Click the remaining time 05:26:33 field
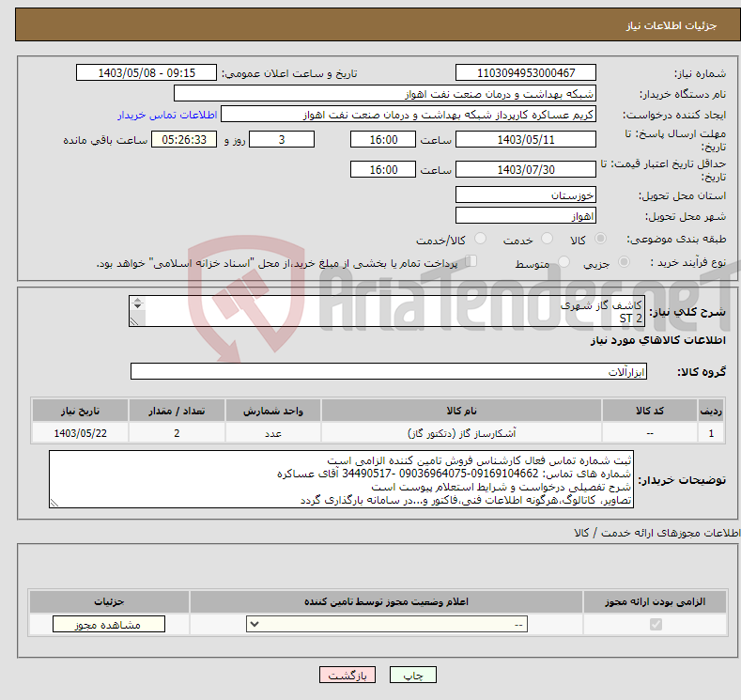Image resolution: width=741 pixels, height=700 pixels. [x=184, y=139]
